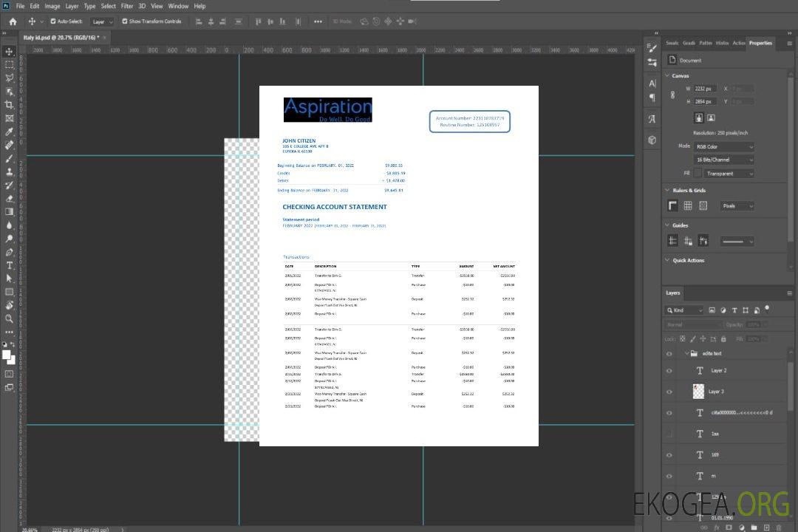Image resolution: width=798 pixels, height=532 pixels.
Task: Select the Object Selection tool
Action: (9, 92)
